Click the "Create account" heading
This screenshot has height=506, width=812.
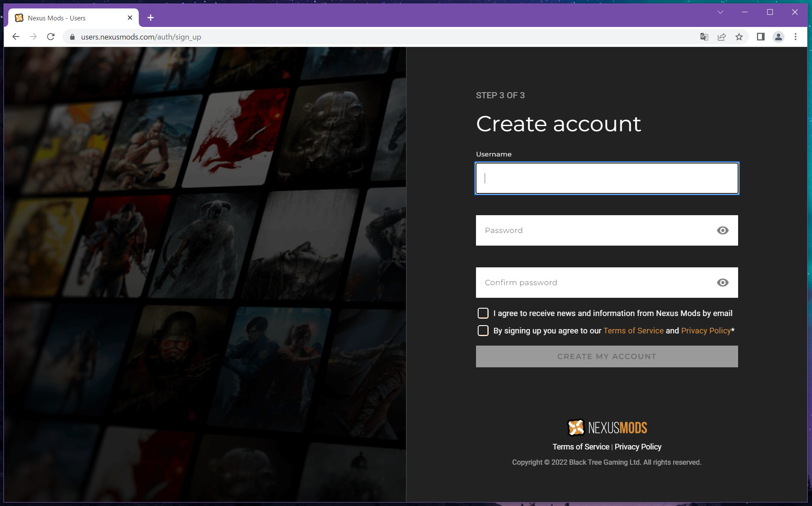click(x=559, y=124)
